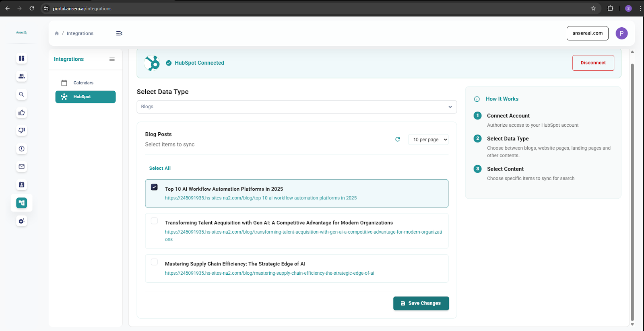Open the dashboard icon in left sidebar

[22, 58]
